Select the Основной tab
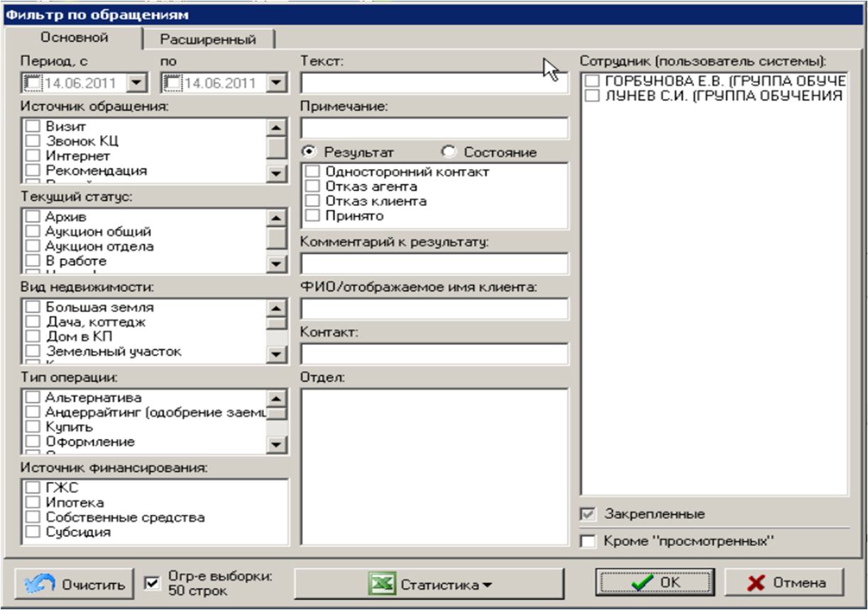This screenshot has height=610, width=868. coord(75,37)
